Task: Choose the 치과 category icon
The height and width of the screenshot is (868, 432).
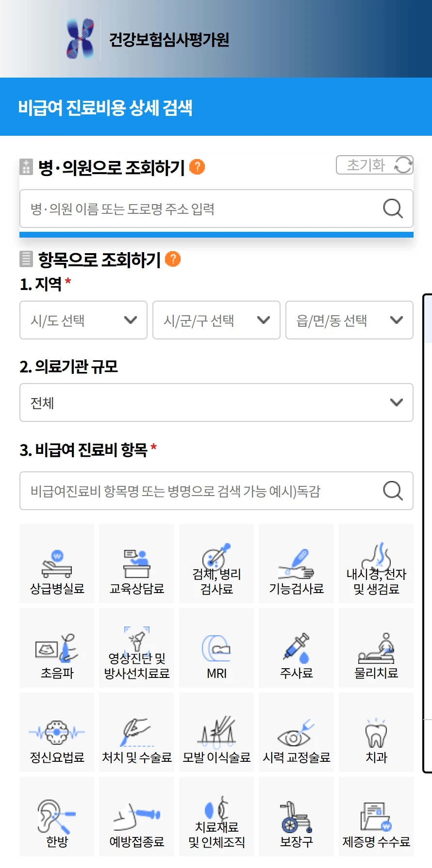Action: pyautogui.click(x=376, y=732)
